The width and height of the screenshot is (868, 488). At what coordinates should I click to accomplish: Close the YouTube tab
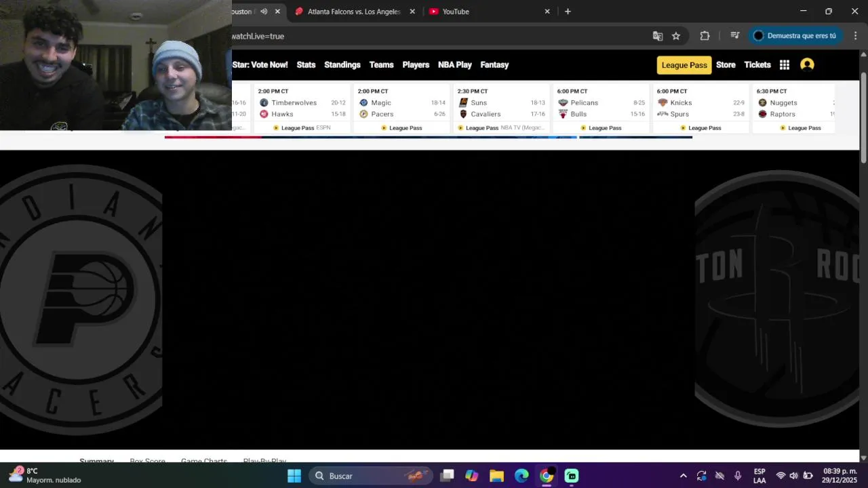click(x=547, y=12)
